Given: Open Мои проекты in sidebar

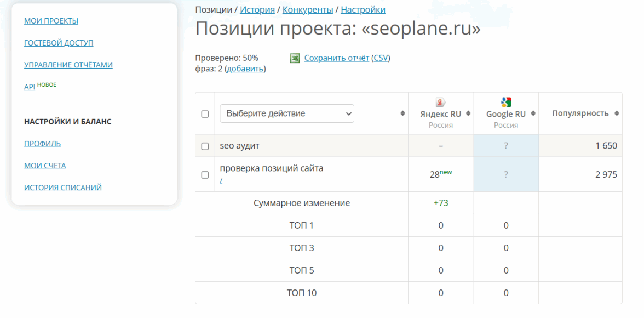Looking at the screenshot, I should 51,21.
